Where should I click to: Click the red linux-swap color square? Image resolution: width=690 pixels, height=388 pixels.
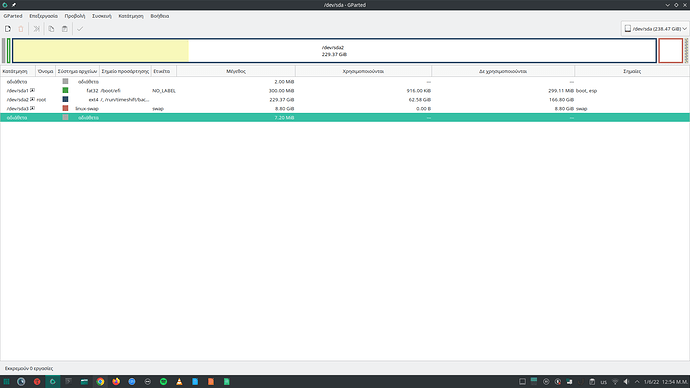click(65, 108)
